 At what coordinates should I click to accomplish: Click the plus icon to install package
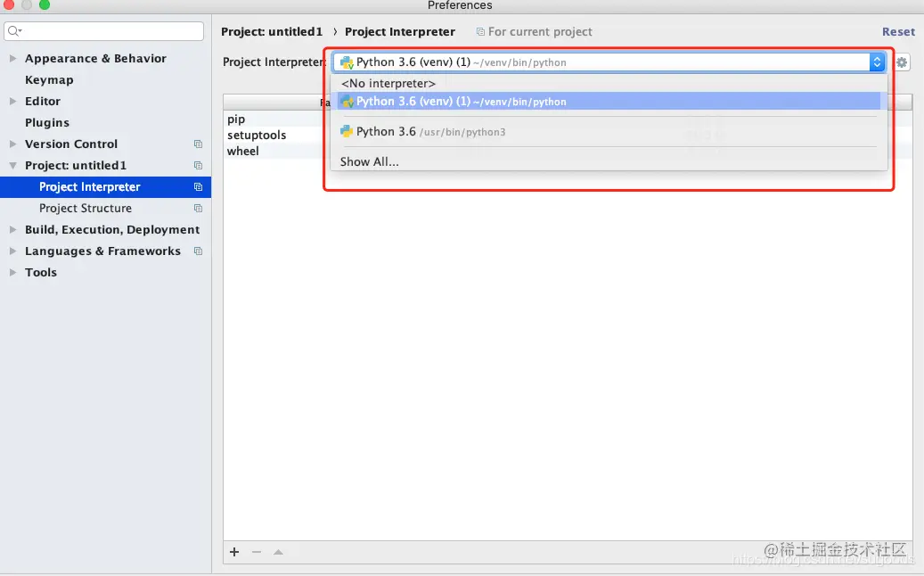point(234,552)
